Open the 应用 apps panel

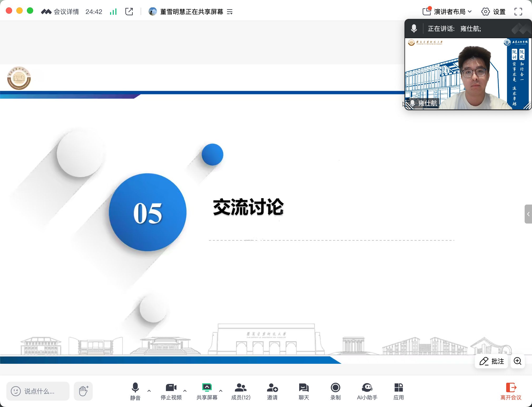point(398,391)
